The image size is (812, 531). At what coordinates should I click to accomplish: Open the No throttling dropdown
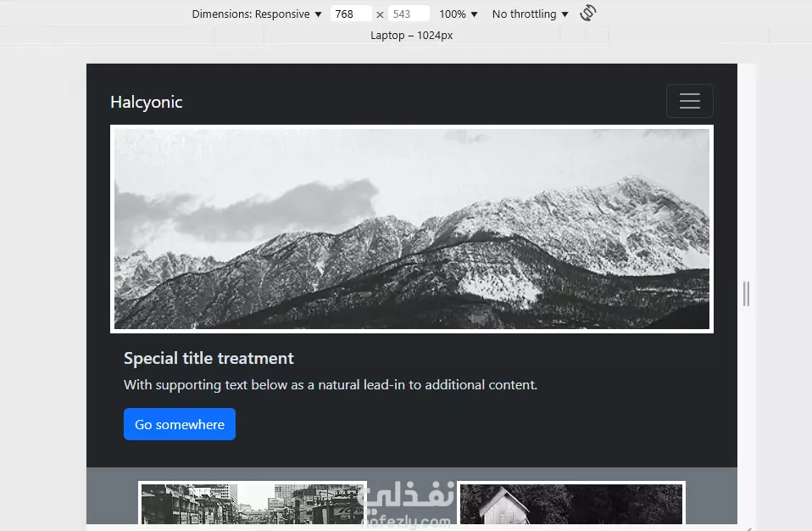(x=531, y=14)
